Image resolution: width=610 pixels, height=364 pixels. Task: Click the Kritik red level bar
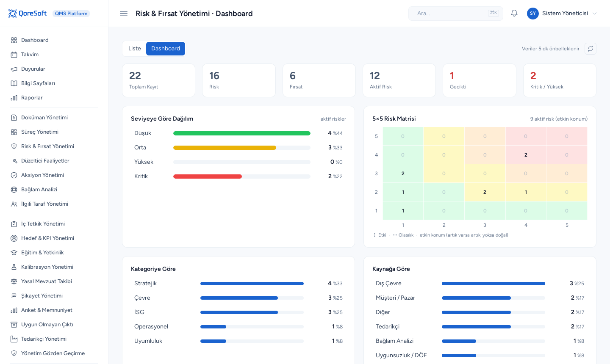point(208,176)
